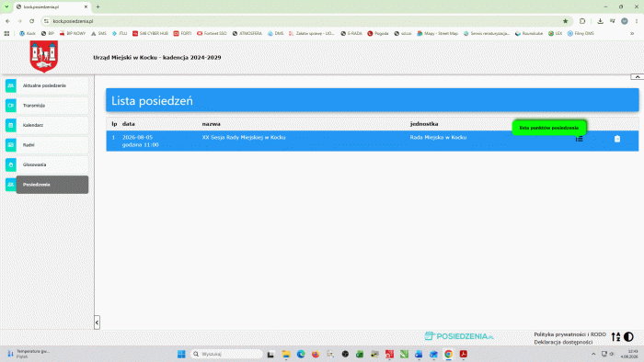
Task: Collapse the left sidebar with the arrow
Action: pyautogui.click(x=97, y=322)
